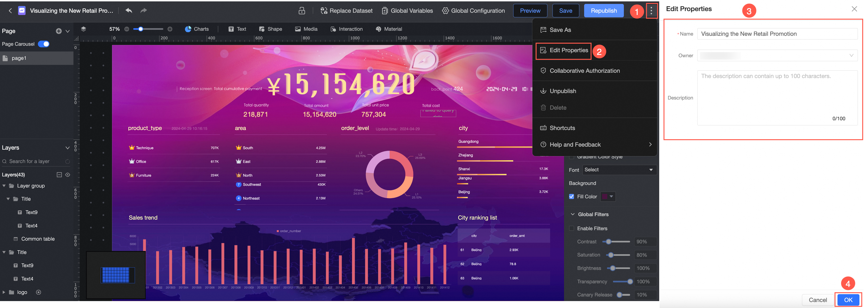Screen dimensions: 868x308
Task: Select Collaborative Authorization menu item
Action: point(584,71)
